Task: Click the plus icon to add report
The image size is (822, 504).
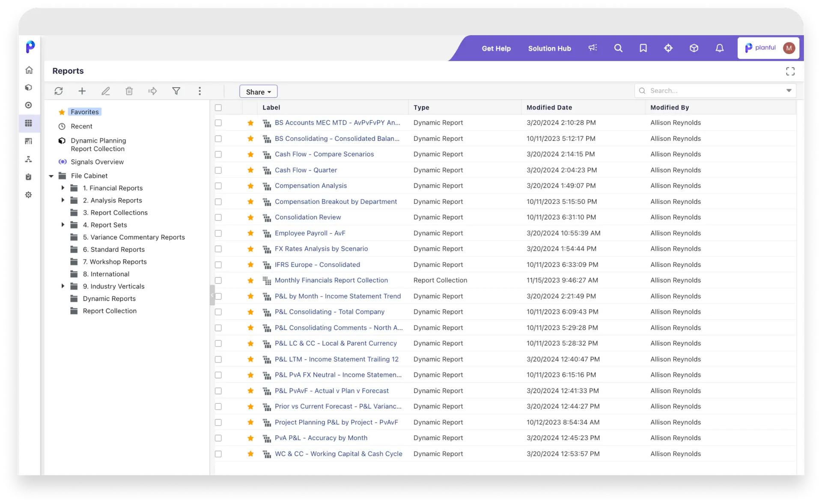Action: [x=82, y=91]
